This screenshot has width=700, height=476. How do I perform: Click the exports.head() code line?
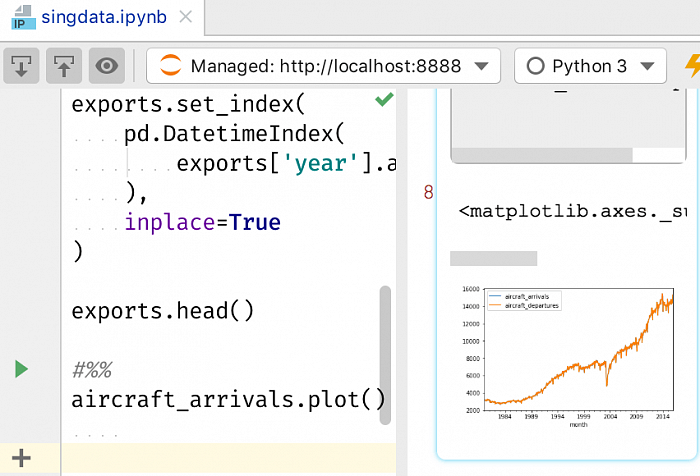click(x=163, y=310)
